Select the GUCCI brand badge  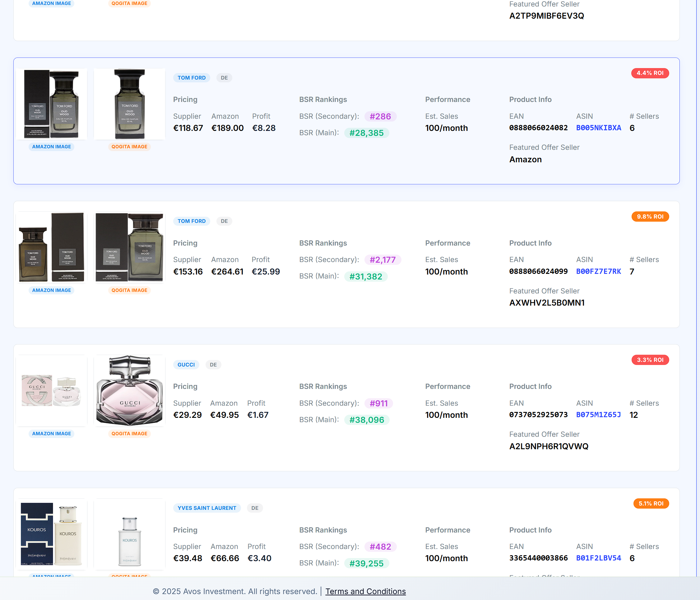tap(186, 364)
